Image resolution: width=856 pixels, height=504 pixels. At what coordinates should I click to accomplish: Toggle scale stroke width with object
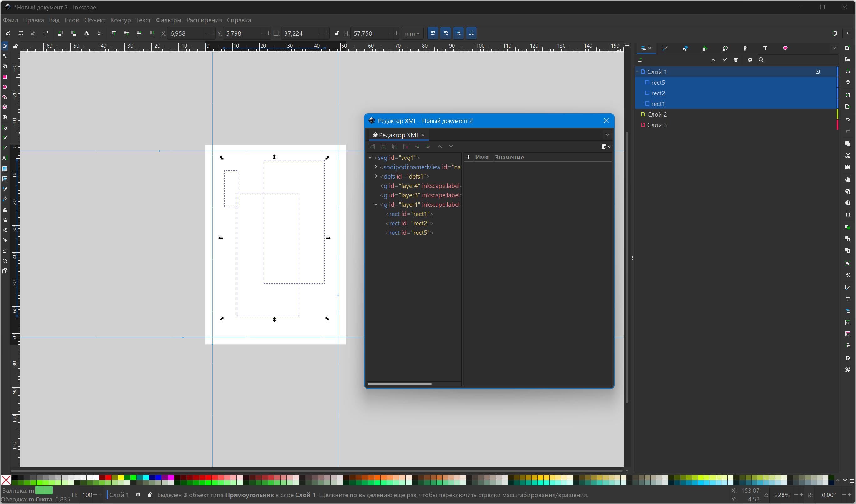pyautogui.click(x=433, y=33)
